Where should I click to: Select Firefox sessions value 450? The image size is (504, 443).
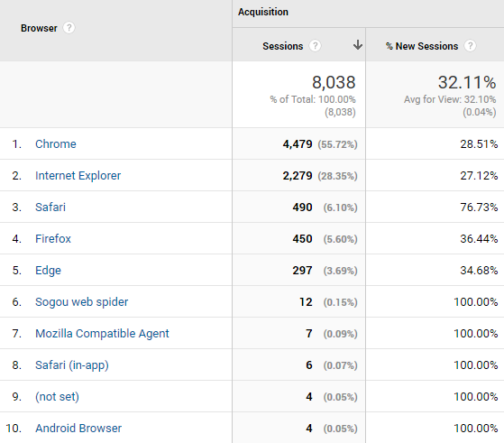click(302, 239)
